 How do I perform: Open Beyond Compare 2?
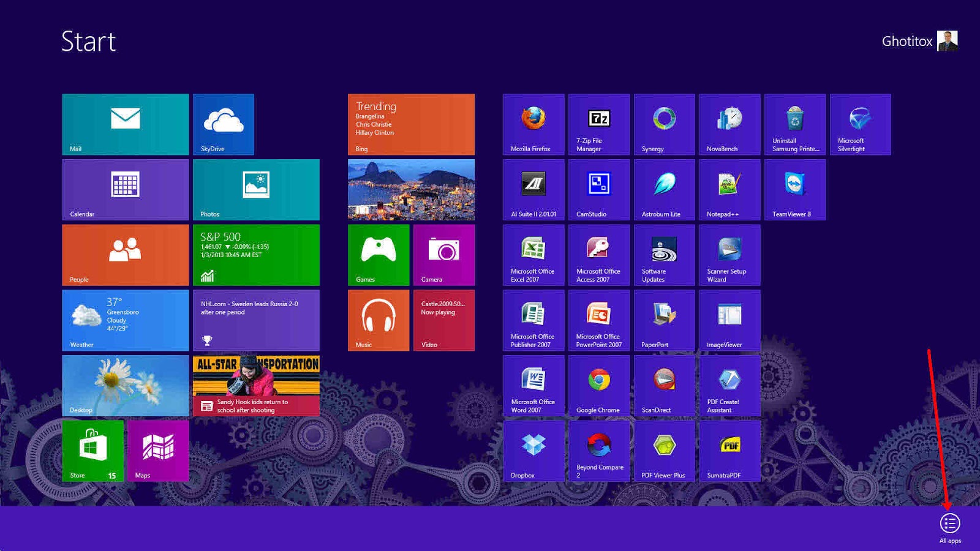click(598, 451)
